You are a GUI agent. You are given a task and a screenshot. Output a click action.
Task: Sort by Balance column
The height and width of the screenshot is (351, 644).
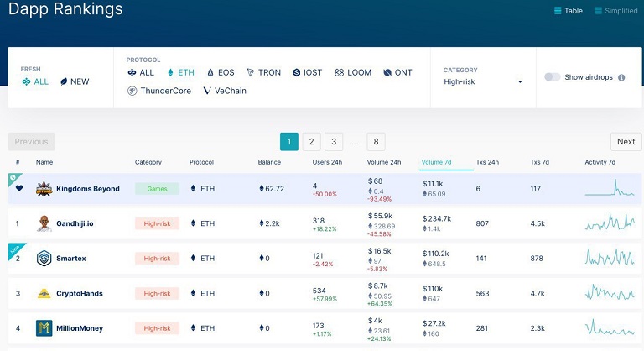click(269, 162)
